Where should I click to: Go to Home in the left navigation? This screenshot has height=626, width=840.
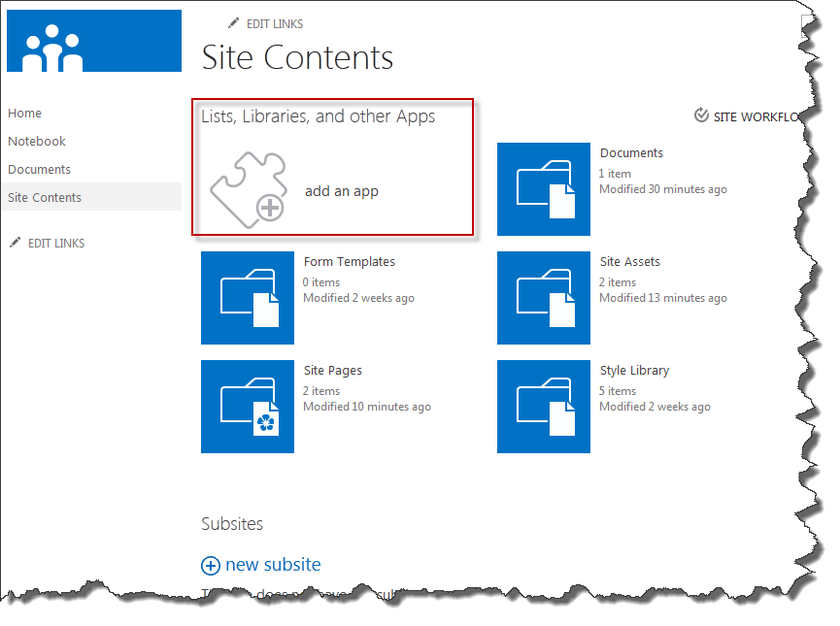pos(24,113)
